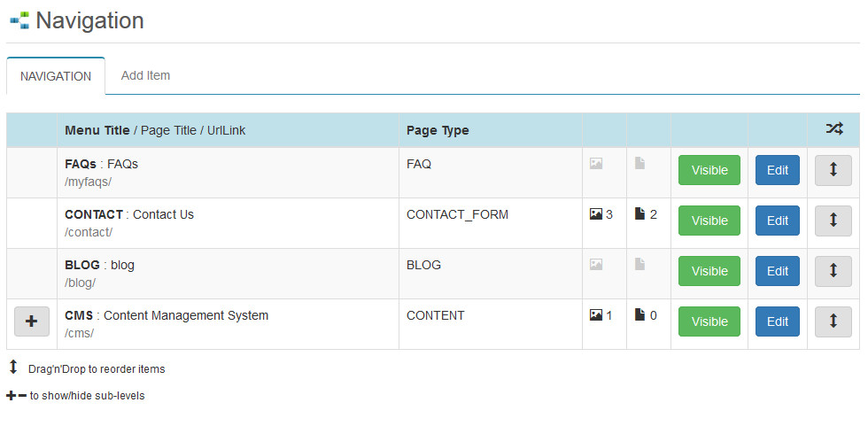Expand CMS sub-levels with plus button
This screenshot has width=868, height=426.
(32, 321)
